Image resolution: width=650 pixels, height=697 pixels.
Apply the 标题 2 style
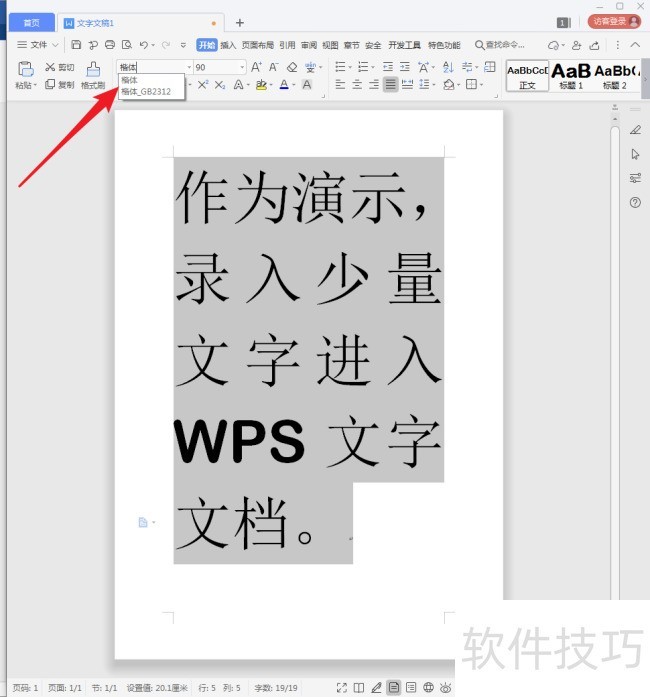click(615, 76)
